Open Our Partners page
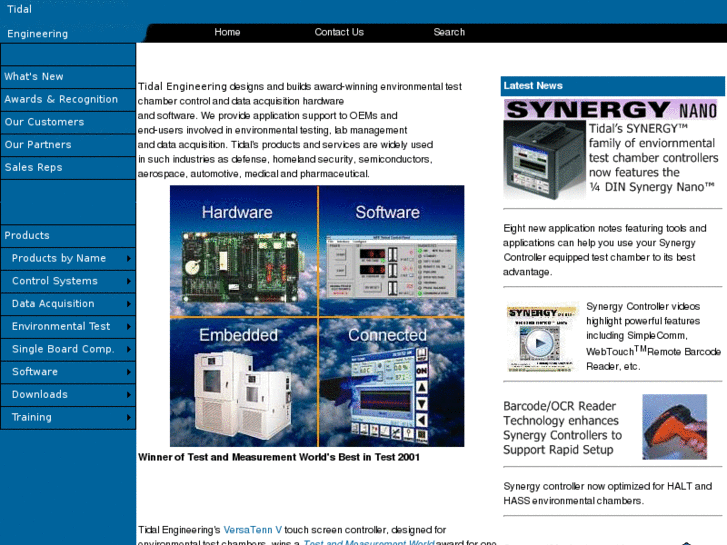 click(x=68, y=145)
